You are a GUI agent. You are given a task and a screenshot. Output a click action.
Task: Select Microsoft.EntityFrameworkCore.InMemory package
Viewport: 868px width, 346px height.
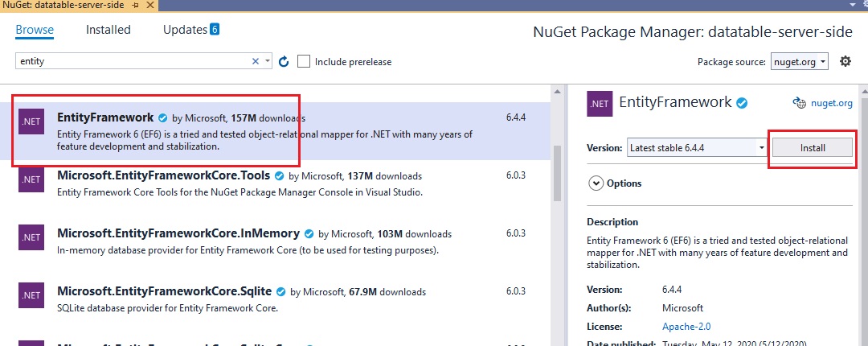(x=275, y=247)
